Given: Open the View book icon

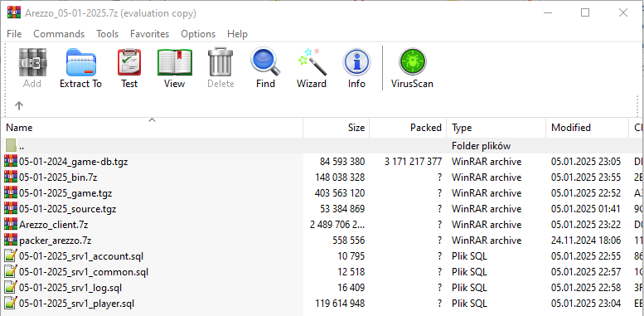Looking at the screenshot, I should (x=175, y=62).
